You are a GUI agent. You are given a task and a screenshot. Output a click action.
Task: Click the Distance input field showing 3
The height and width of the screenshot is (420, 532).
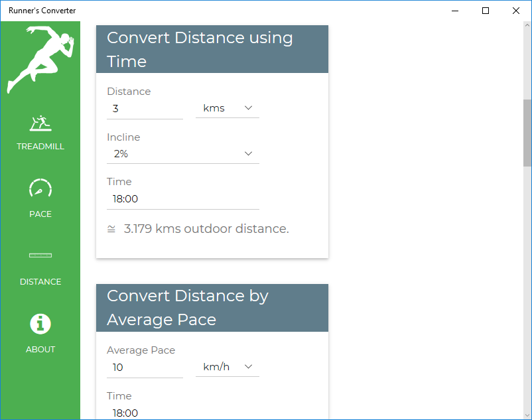tap(145, 109)
